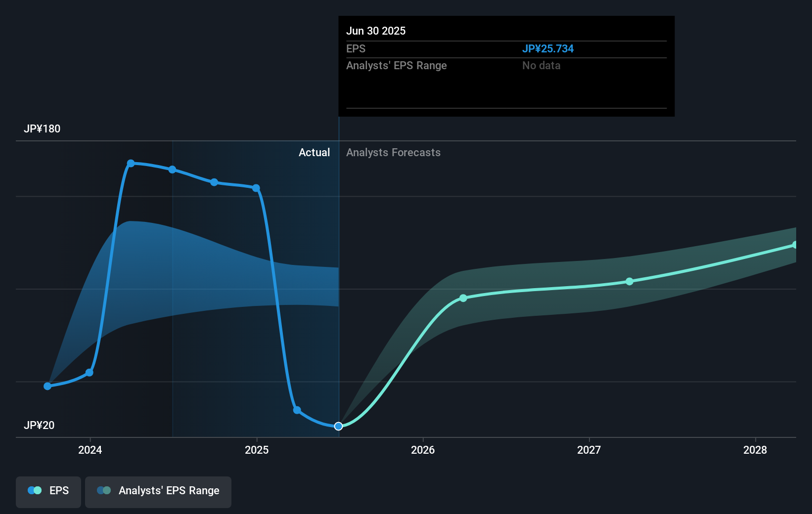Switch to the Actual section

(x=315, y=152)
